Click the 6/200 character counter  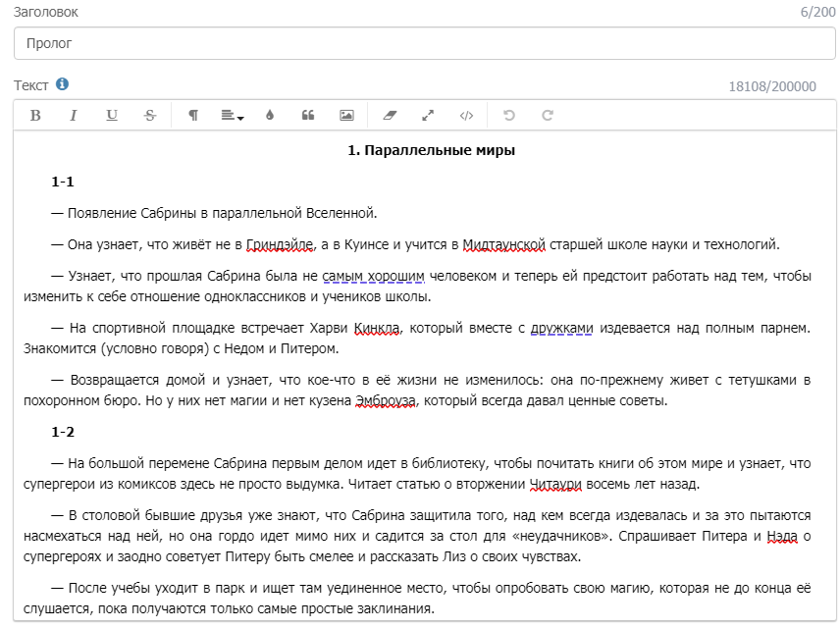tap(815, 12)
